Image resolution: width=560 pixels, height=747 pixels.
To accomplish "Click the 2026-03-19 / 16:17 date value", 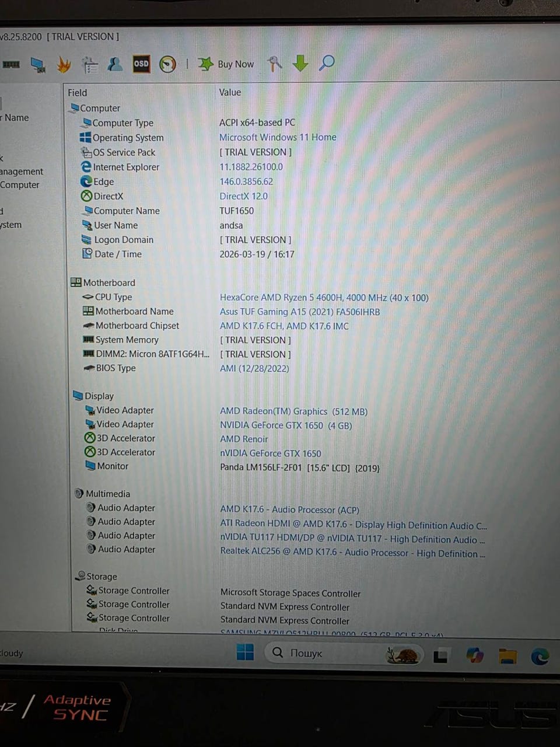I will pyautogui.click(x=257, y=254).
